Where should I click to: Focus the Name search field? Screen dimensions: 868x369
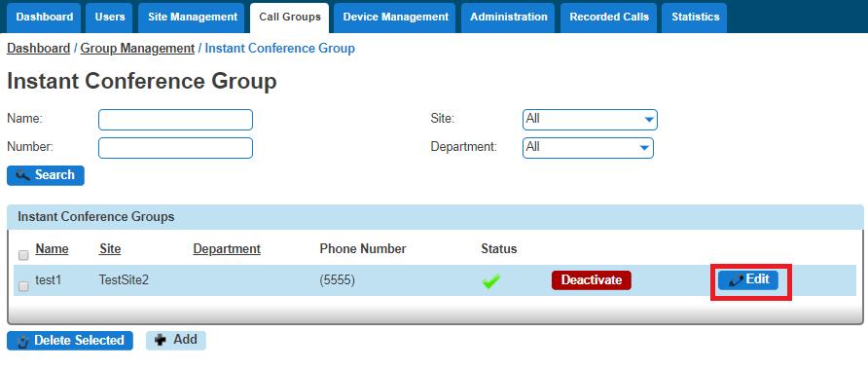175,120
